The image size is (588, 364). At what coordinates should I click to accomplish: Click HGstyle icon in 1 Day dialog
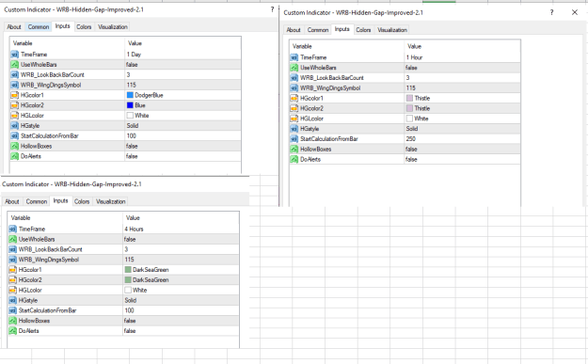[15, 126]
